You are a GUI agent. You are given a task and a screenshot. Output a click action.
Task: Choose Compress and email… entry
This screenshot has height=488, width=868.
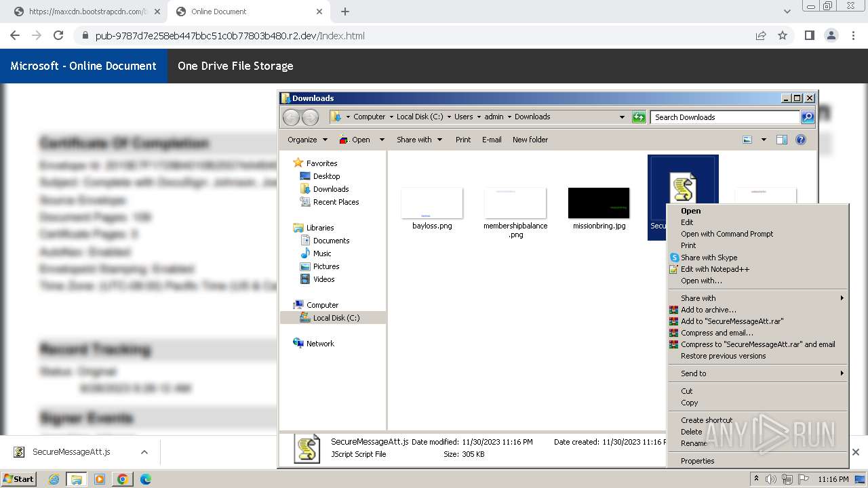pyautogui.click(x=758, y=333)
